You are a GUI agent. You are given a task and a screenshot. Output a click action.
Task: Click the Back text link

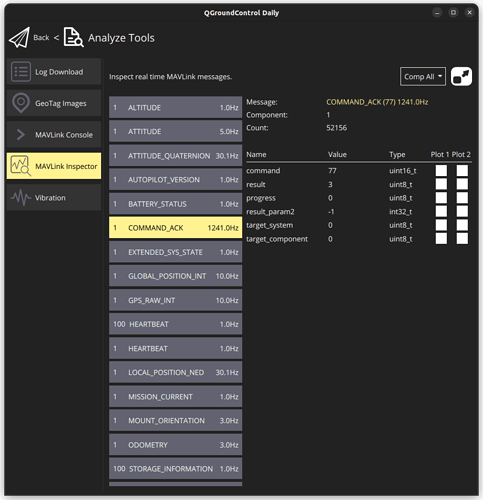[x=41, y=38]
